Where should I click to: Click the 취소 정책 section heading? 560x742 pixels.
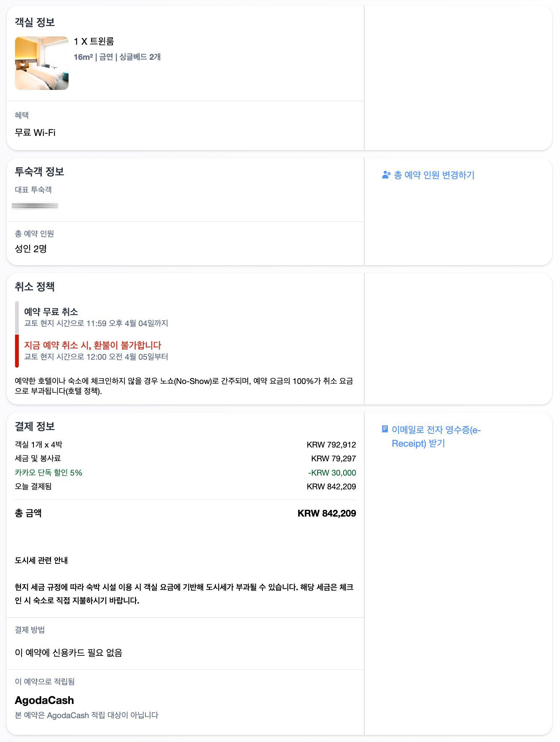tap(35, 287)
